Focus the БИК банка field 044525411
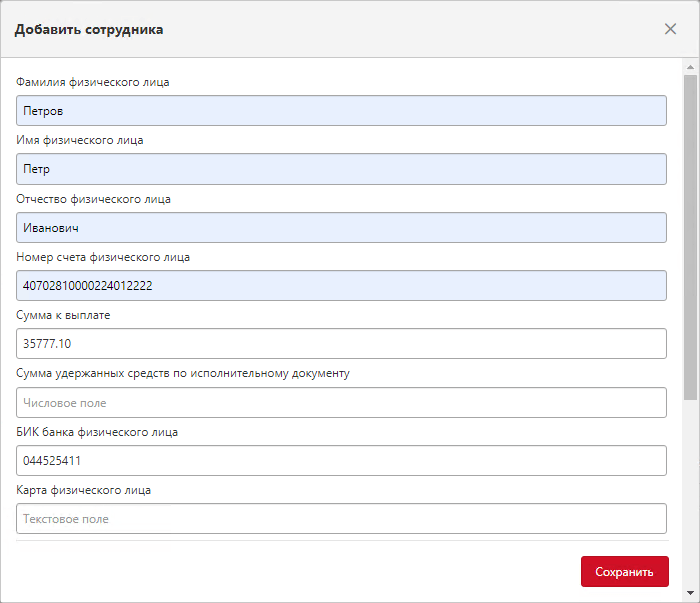700x603 pixels. coord(342,461)
